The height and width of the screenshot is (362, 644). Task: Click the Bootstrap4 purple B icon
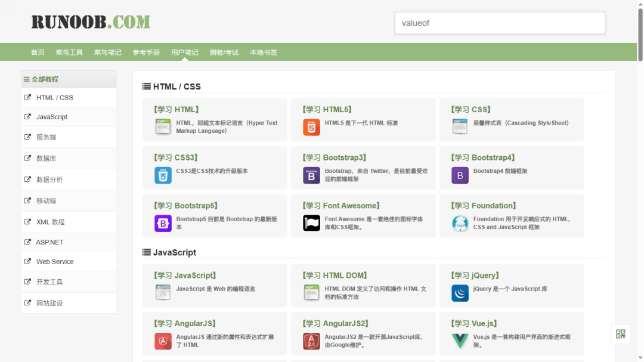pyautogui.click(x=460, y=175)
